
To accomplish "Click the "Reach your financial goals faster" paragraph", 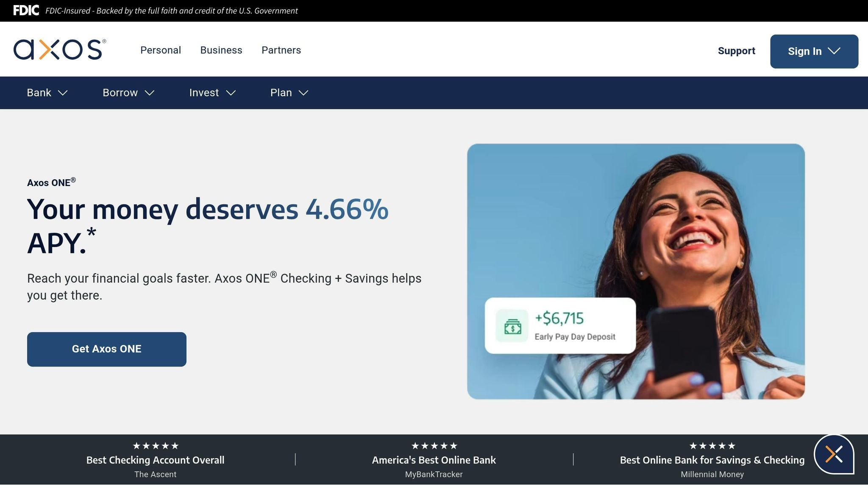I will (224, 286).
